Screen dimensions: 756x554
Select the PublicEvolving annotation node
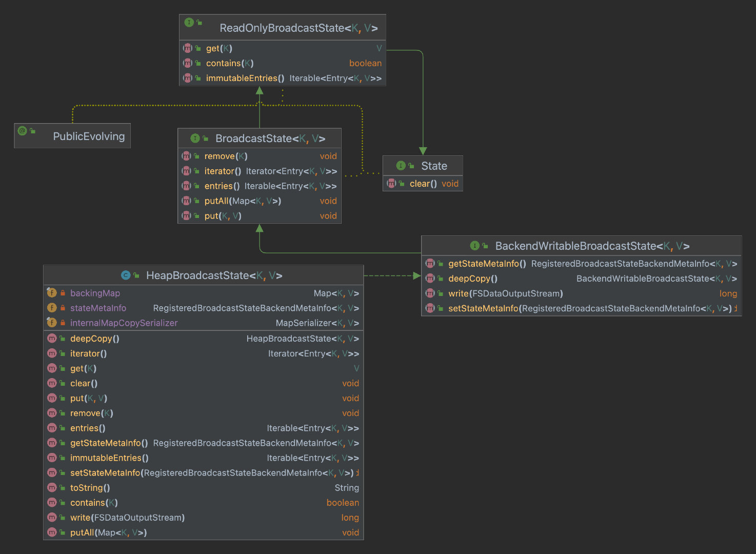tap(88, 136)
